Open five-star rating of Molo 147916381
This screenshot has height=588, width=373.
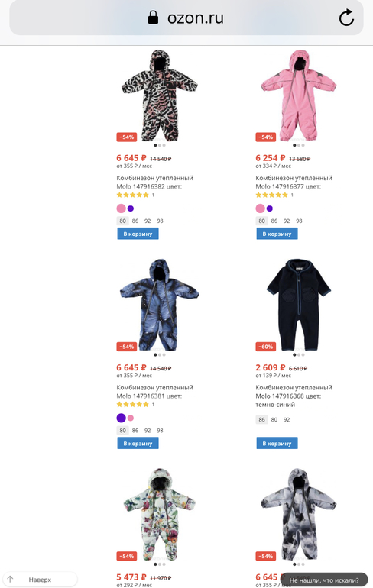(132, 404)
